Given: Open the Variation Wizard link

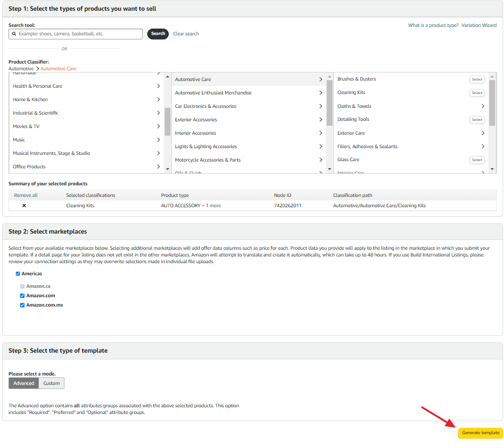Looking at the screenshot, I should [479, 25].
